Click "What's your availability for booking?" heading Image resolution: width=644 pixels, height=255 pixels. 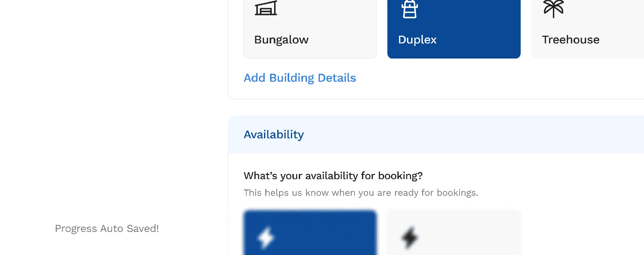(333, 176)
